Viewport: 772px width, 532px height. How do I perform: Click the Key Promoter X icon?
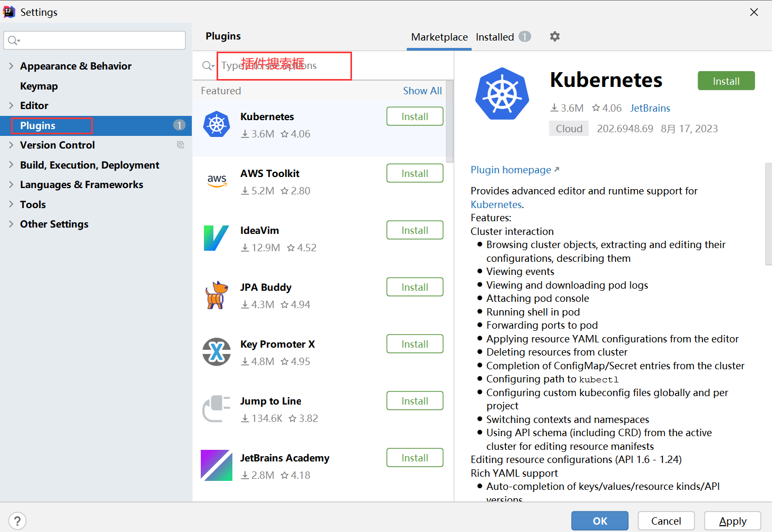tap(217, 352)
